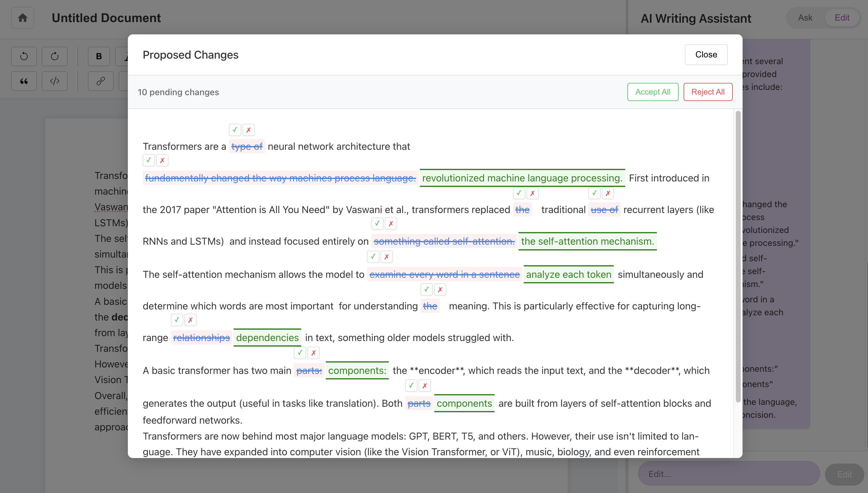868x493 pixels.
Task: Toggle bold formatting button
Action: [x=99, y=56]
